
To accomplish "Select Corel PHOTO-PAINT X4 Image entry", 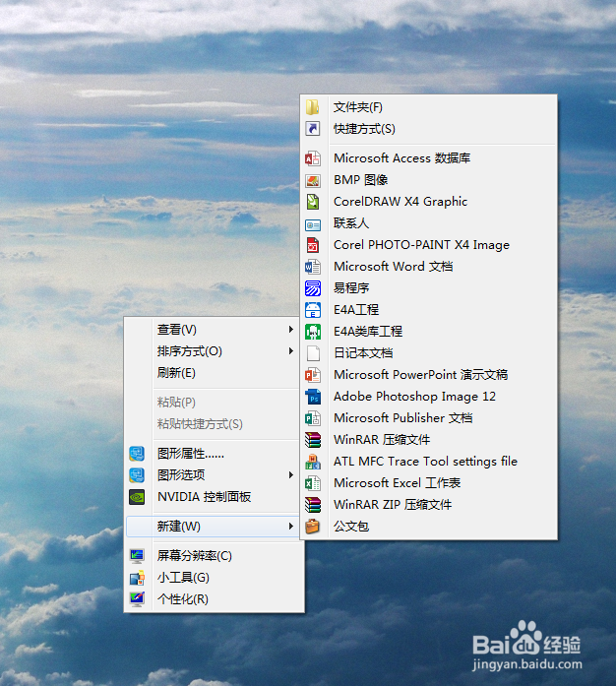I will click(x=429, y=245).
